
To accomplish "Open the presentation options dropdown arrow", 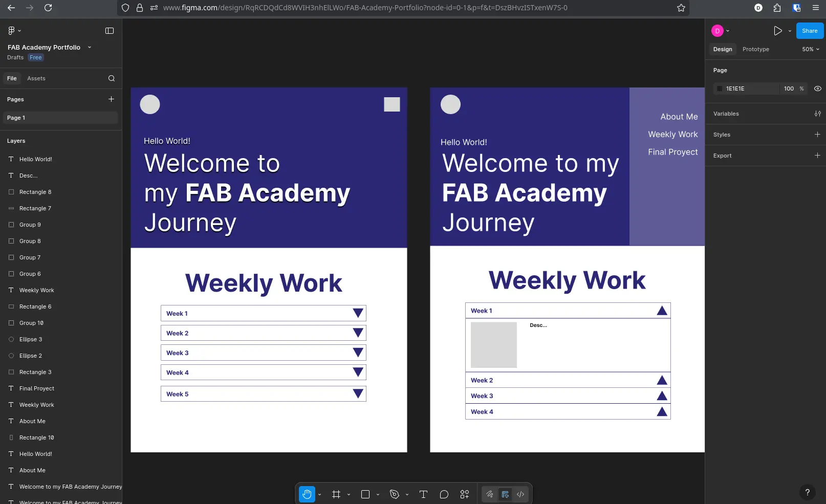I will point(790,31).
